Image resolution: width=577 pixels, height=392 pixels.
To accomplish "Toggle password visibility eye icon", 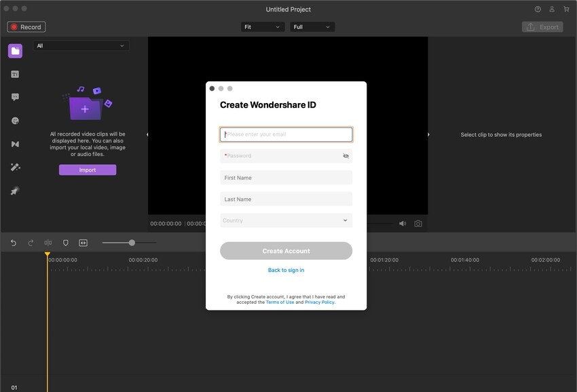I will tap(346, 156).
